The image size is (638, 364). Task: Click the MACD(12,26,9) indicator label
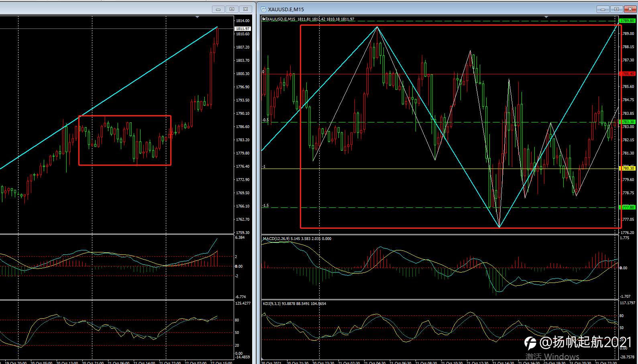point(297,238)
